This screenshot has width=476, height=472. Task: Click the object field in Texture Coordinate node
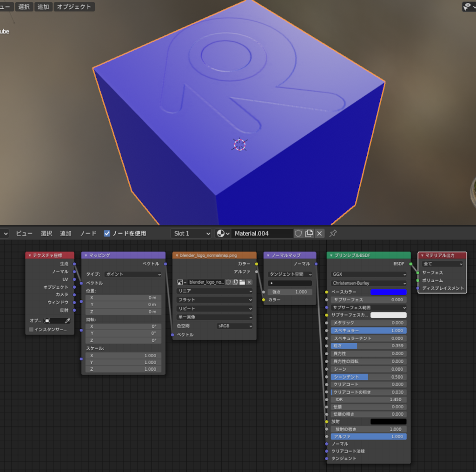54,320
